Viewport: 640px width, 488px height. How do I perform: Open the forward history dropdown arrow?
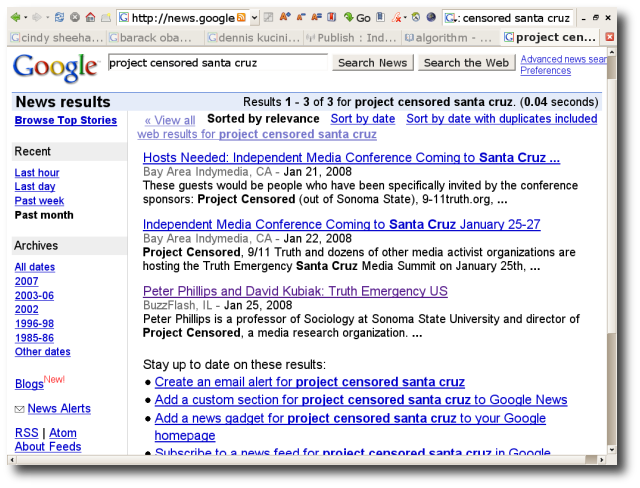tap(47, 18)
